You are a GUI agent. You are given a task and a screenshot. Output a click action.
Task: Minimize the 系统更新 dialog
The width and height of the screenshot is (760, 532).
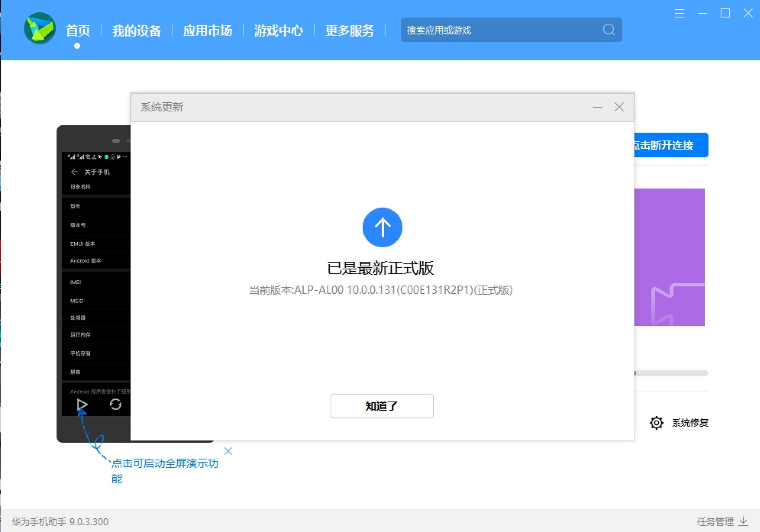point(598,107)
